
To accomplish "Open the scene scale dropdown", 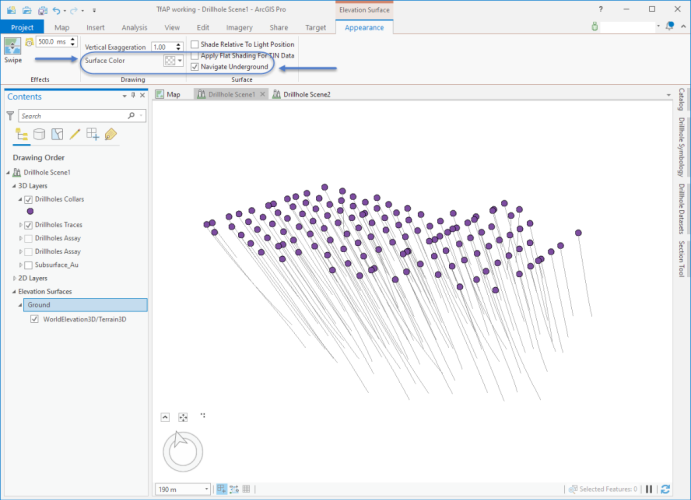I will coord(204,489).
